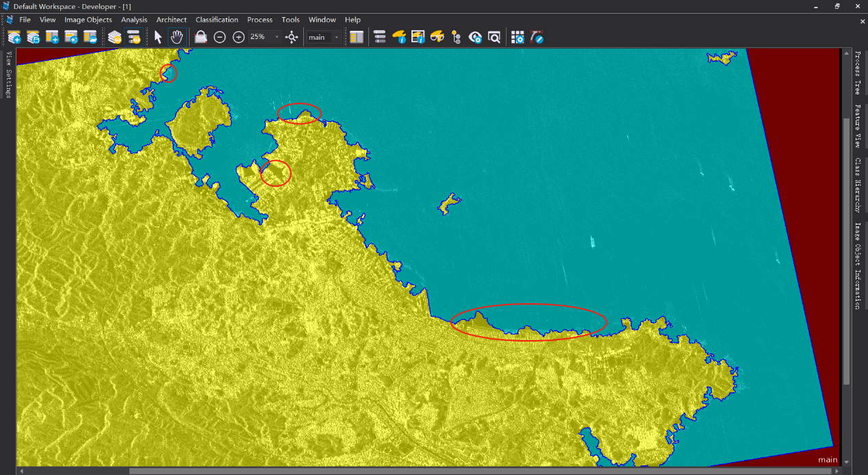The height and width of the screenshot is (475, 868).
Task: Open the 25% zoom level dropdown
Action: click(x=277, y=37)
